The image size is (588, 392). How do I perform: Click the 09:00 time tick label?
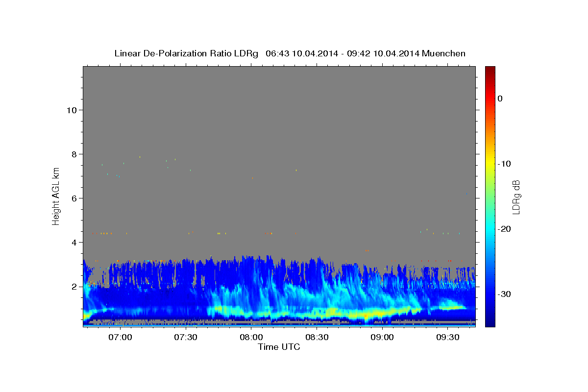(x=382, y=337)
